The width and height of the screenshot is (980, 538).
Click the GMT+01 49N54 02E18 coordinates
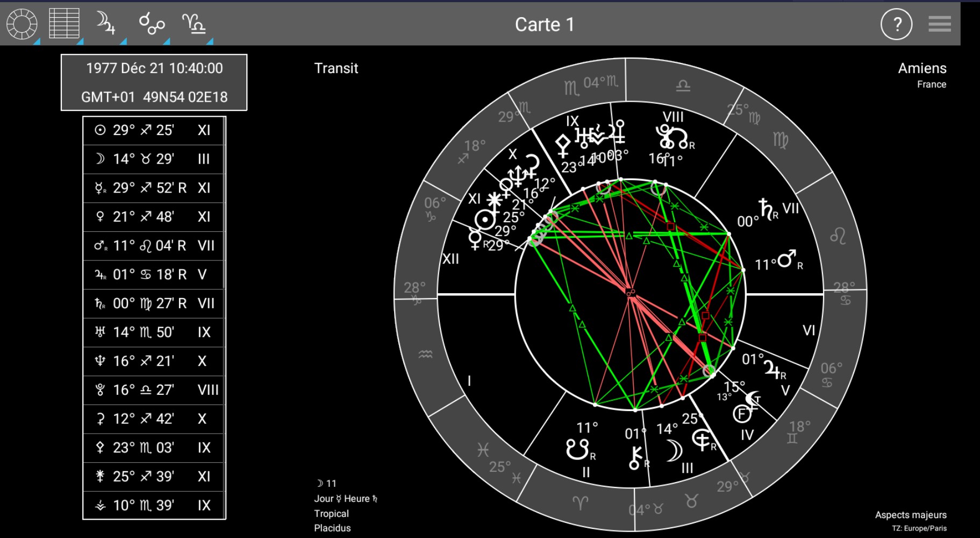click(x=154, y=97)
